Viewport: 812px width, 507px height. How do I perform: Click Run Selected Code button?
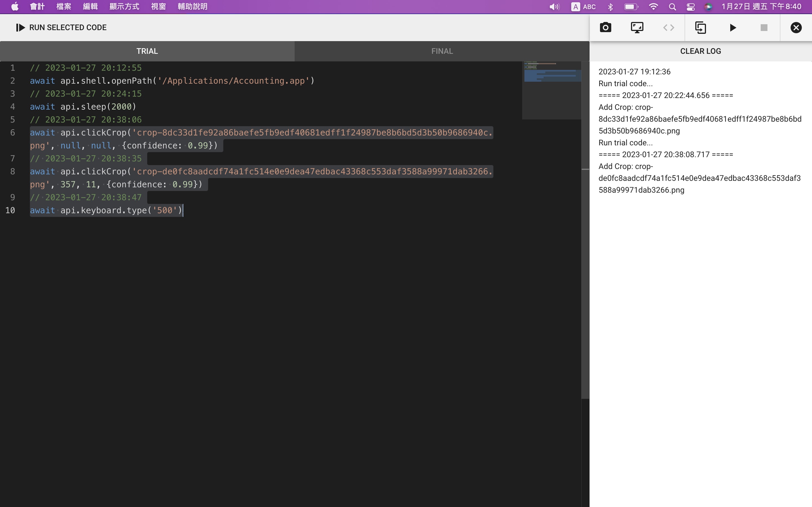61,28
